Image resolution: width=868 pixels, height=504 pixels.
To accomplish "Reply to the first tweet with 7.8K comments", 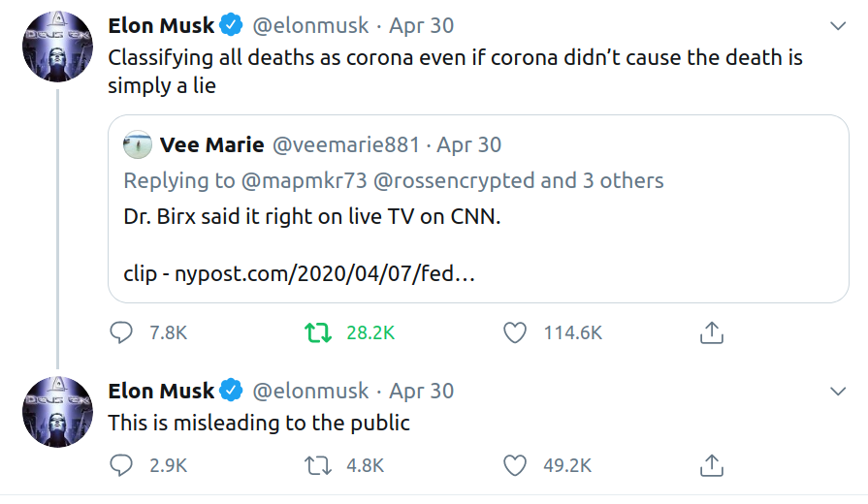I will (121, 332).
